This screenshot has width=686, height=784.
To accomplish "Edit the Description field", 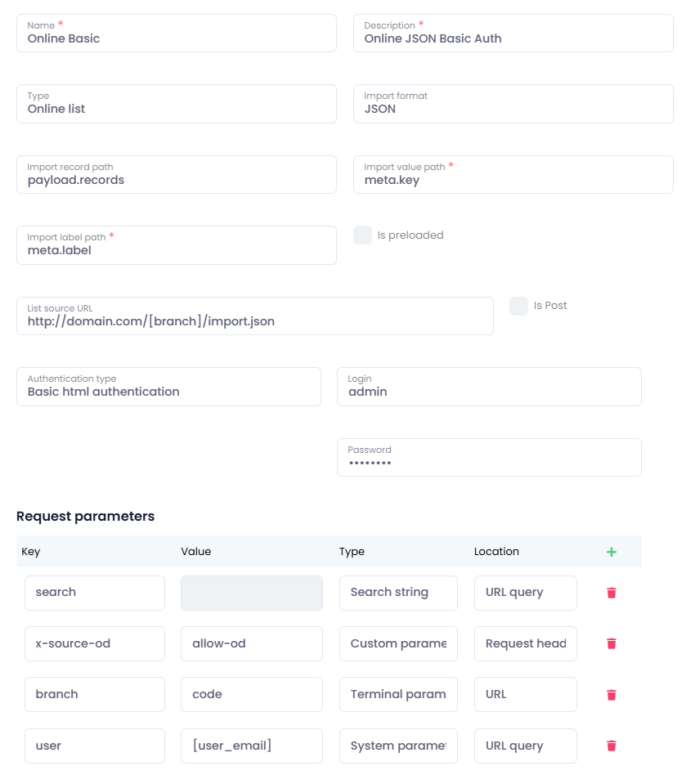I will coord(513,34).
